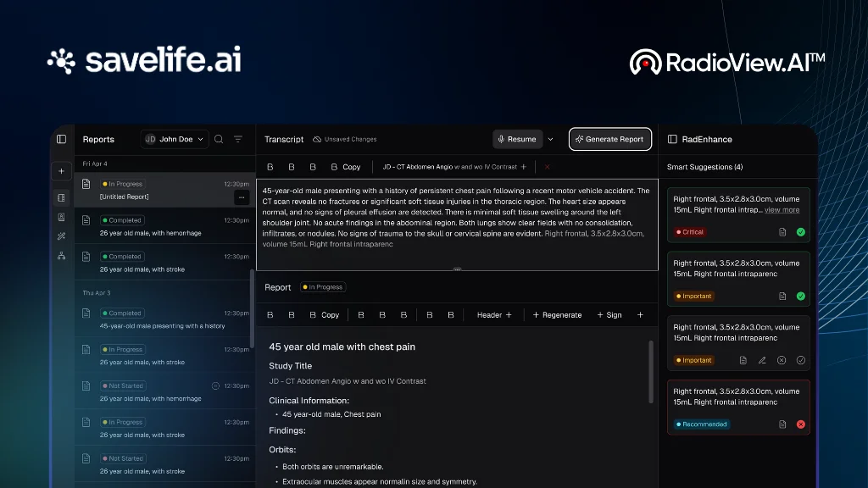Open the John Doe user dropdown

(x=175, y=140)
